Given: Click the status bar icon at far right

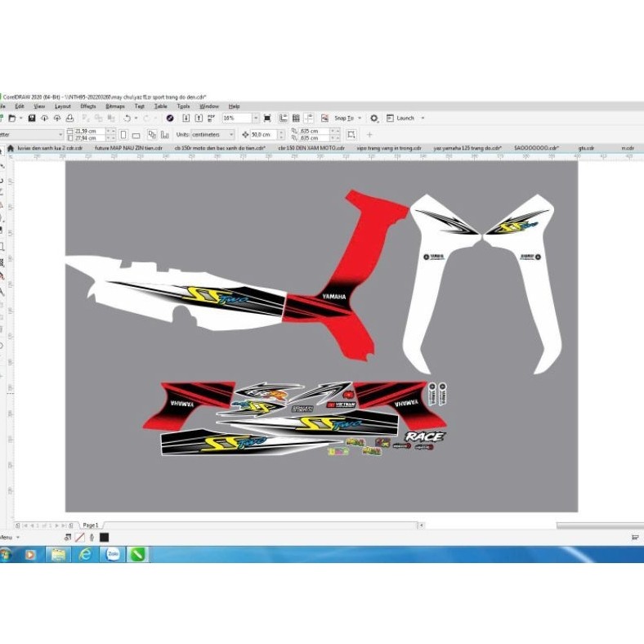Looking at the screenshot, I should click(635, 537).
